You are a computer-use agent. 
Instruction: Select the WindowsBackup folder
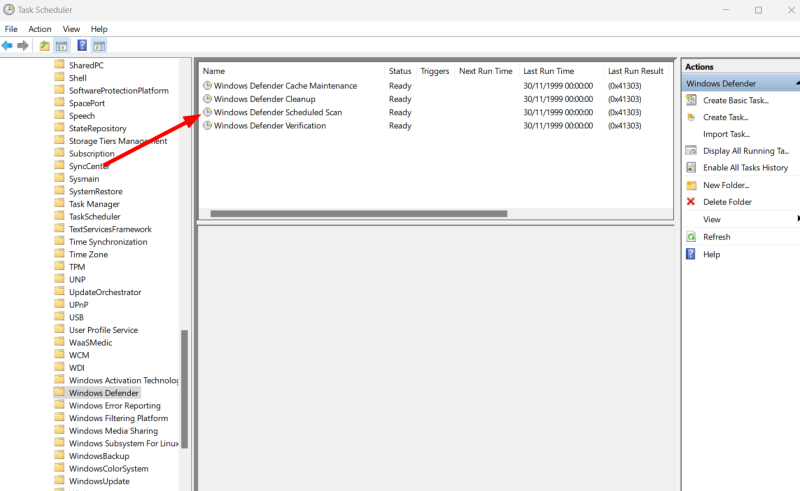(99, 456)
